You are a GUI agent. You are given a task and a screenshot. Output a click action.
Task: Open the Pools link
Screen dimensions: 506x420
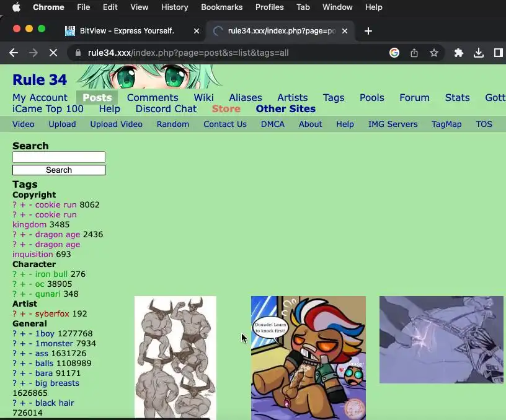point(372,98)
